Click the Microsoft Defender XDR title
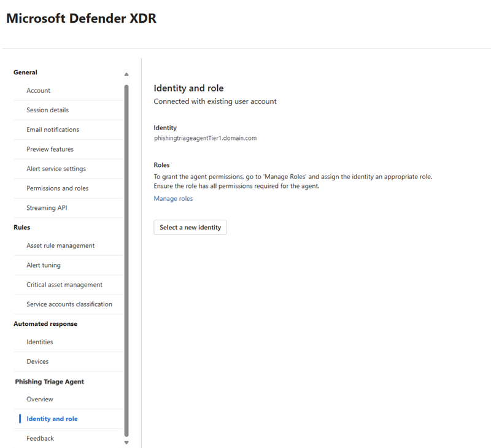 pos(81,18)
